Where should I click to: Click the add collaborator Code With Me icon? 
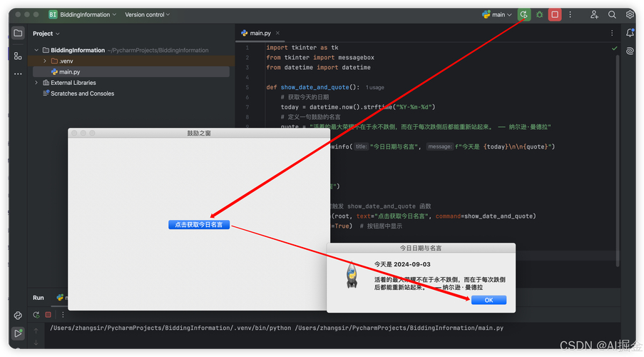point(594,14)
